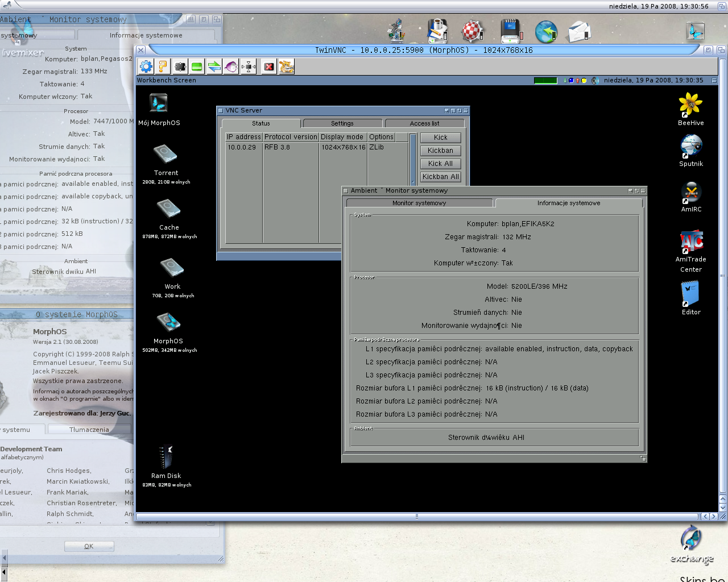Switch to Settings tab in VNC Server
Image resolution: width=728 pixels, height=582 pixels.
point(342,123)
